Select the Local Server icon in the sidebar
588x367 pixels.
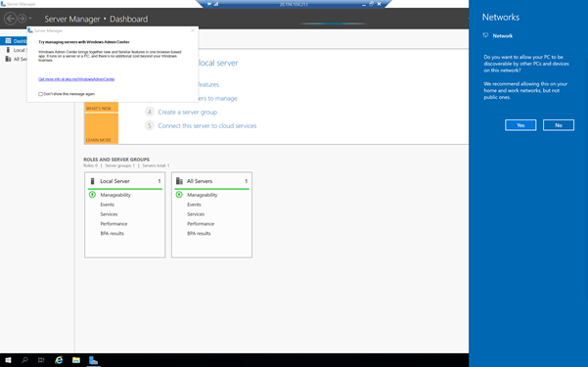[x=8, y=50]
